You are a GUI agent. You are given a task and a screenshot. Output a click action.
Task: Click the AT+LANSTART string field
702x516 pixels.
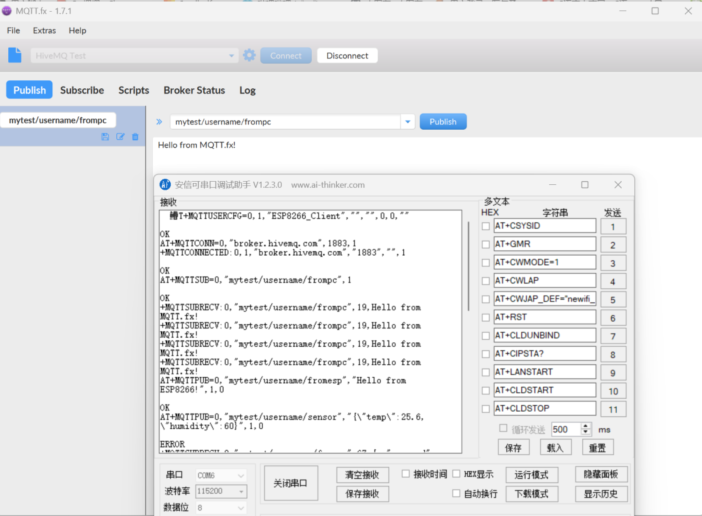coord(545,372)
